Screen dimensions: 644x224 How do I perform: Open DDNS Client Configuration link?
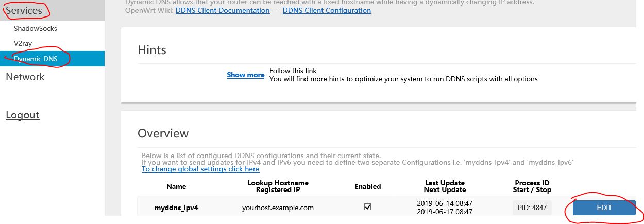pos(327,10)
